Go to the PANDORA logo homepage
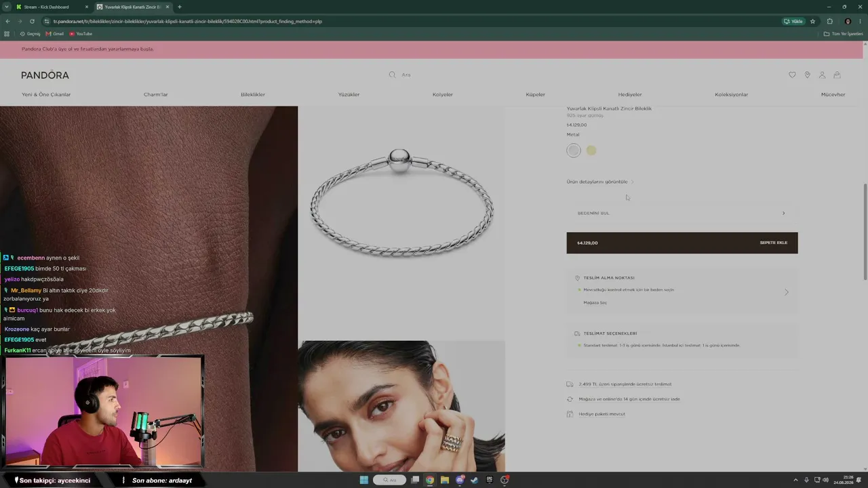Viewport: 868px width, 488px height. pyautogui.click(x=45, y=75)
